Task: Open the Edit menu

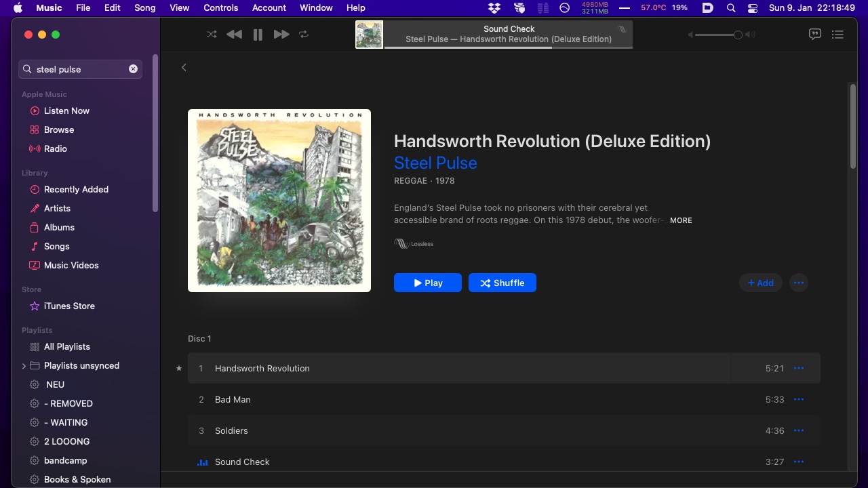Action: 113,7
